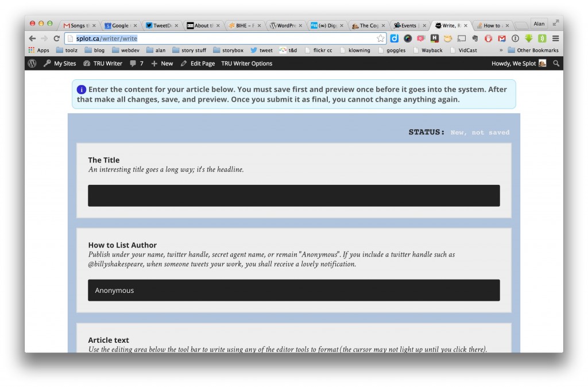Viewport: 588px width, 387px height.
Task: Click the Alan profile button
Action: coord(539,24)
